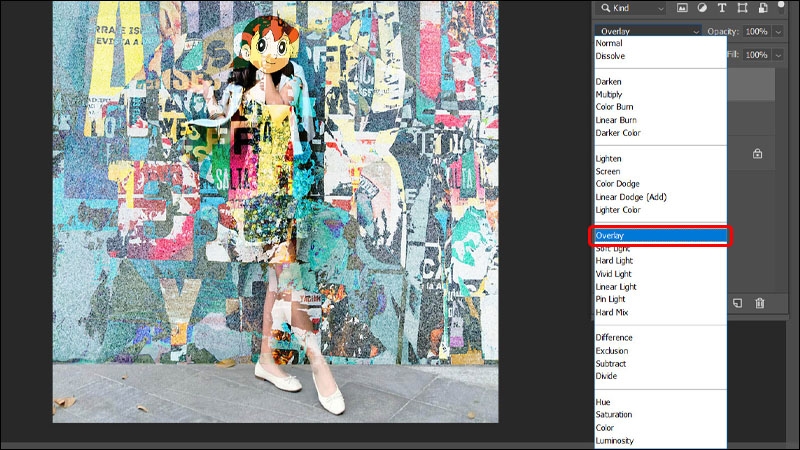Choose Color blend mode near list bottom

pyautogui.click(x=605, y=428)
